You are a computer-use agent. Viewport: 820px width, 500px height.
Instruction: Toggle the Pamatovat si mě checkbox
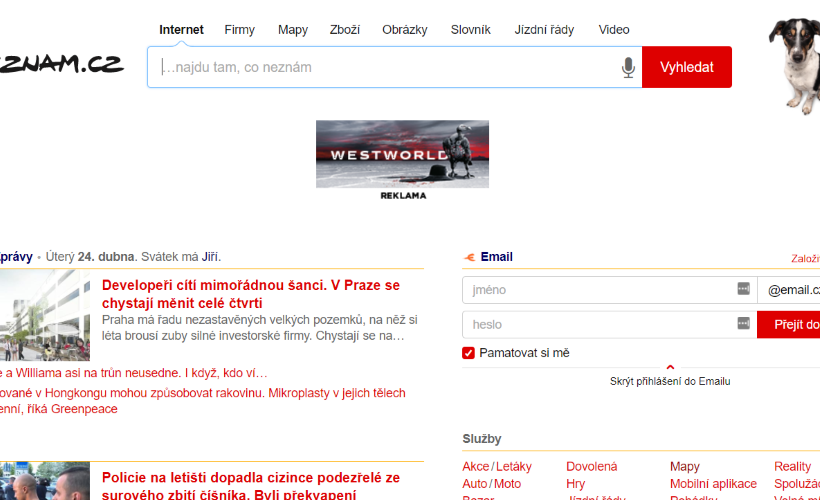pos(468,353)
